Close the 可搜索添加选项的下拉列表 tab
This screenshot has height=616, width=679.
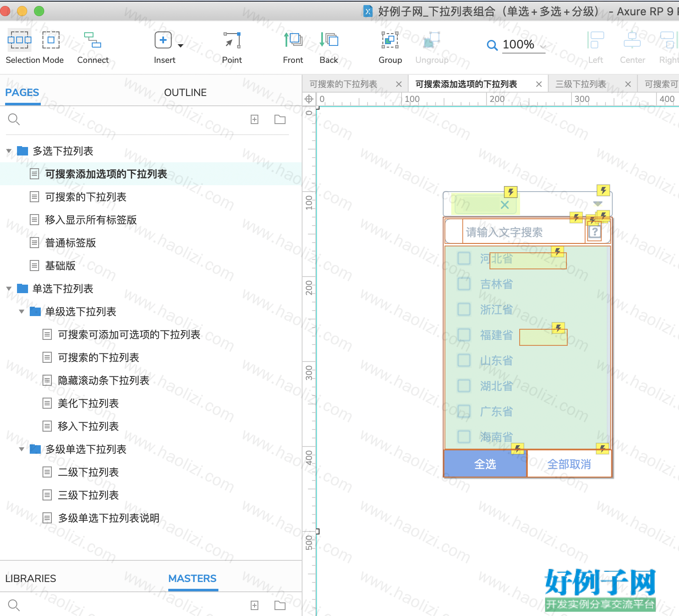coord(539,84)
